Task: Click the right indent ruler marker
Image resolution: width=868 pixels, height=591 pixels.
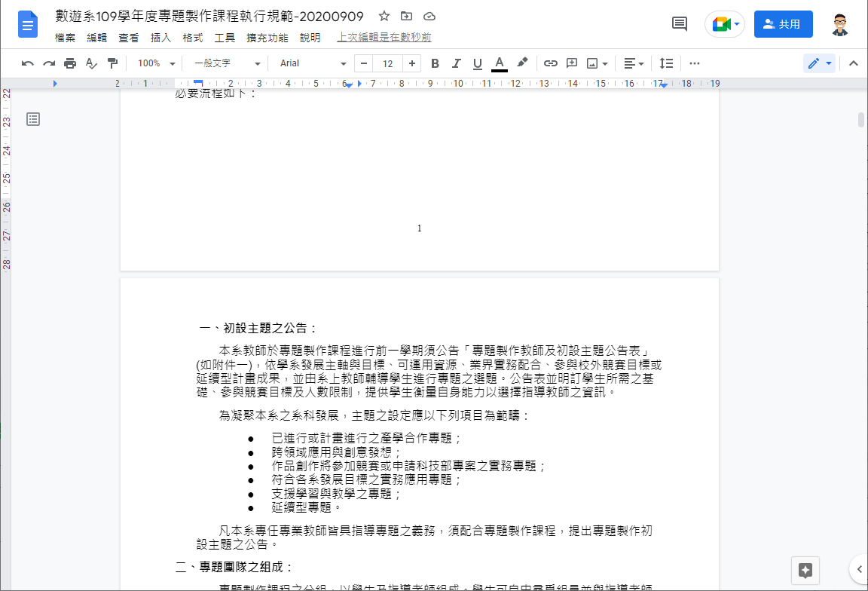Action: (x=663, y=84)
